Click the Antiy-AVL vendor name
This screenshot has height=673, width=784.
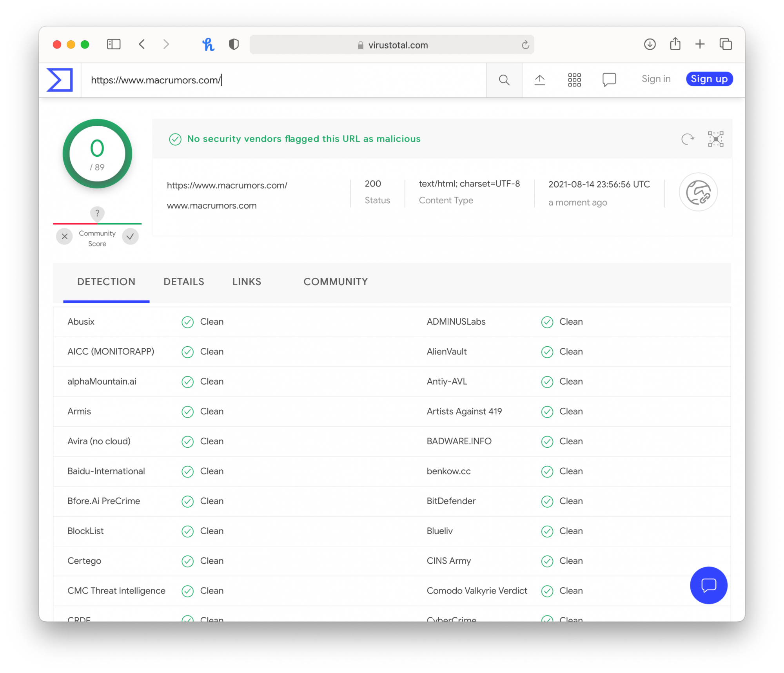[x=447, y=382]
